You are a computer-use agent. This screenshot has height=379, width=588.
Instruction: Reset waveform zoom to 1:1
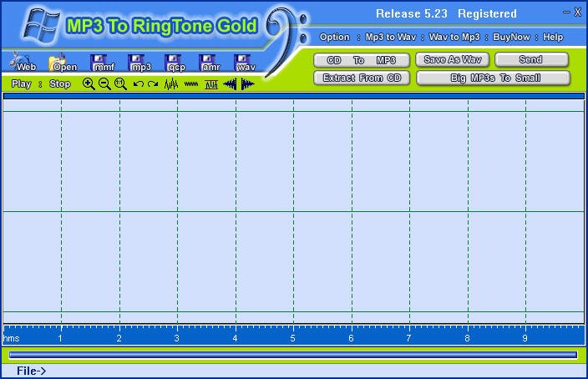click(120, 84)
